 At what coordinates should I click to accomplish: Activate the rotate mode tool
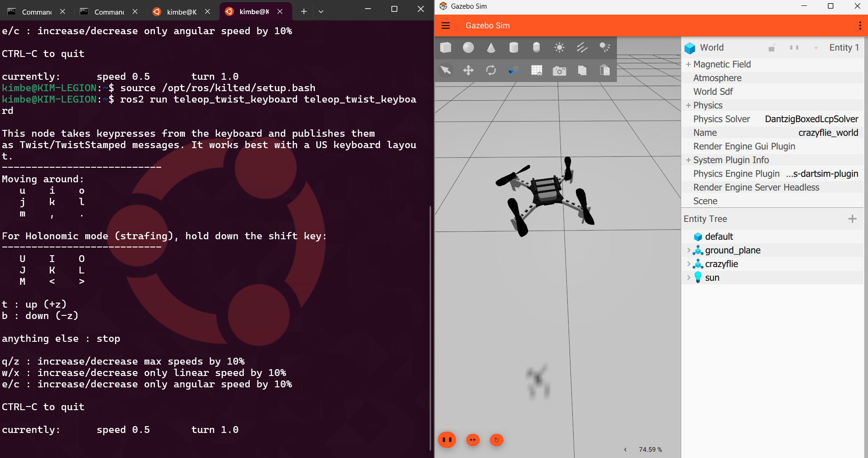tap(491, 70)
